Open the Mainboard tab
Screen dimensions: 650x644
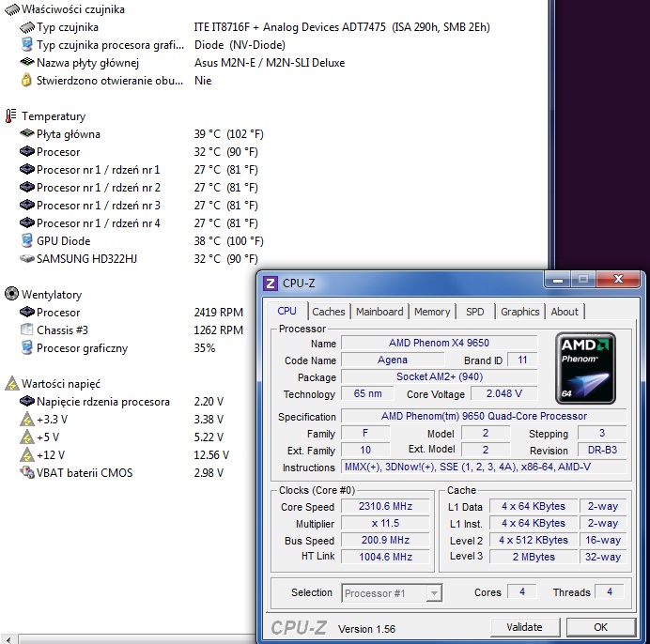pyautogui.click(x=379, y=312)
